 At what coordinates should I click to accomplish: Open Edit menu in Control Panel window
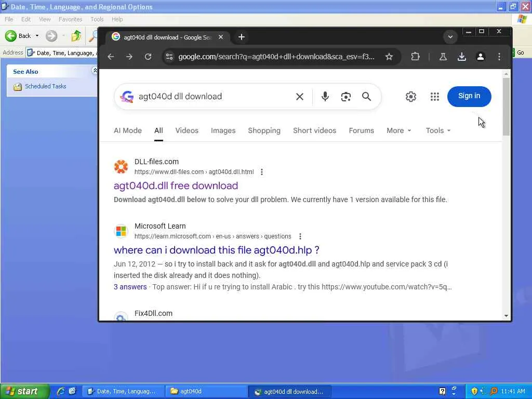(x=26, y=19)
